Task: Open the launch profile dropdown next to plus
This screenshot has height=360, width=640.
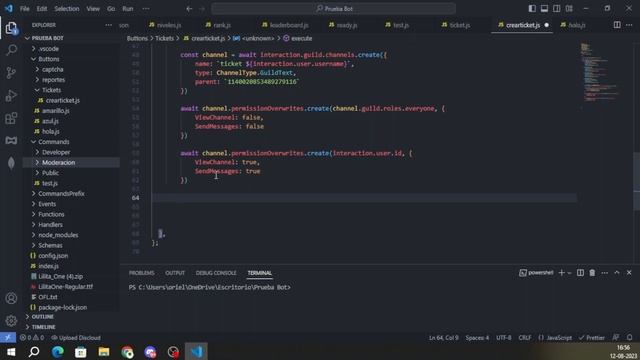Action: click(569, 273)
